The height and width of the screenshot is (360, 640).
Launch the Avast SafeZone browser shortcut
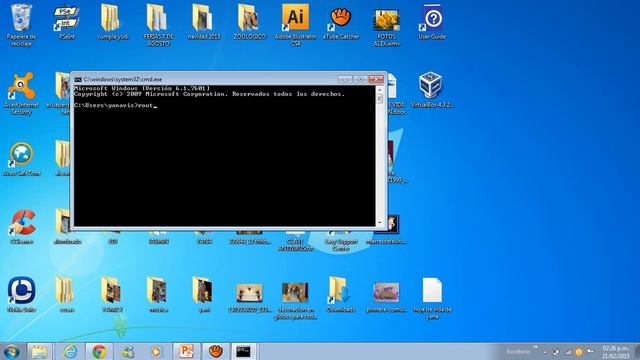point(21,159)
